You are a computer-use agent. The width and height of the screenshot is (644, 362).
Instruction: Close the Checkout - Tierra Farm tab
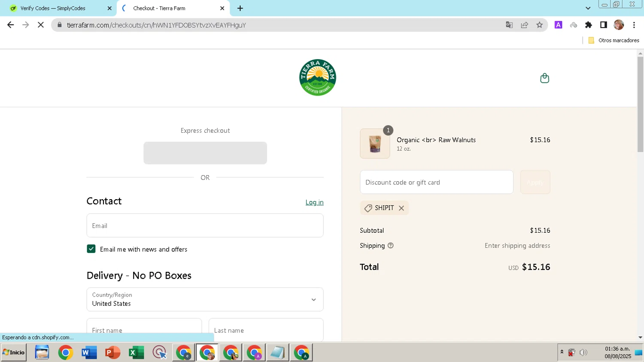(222, 8)
